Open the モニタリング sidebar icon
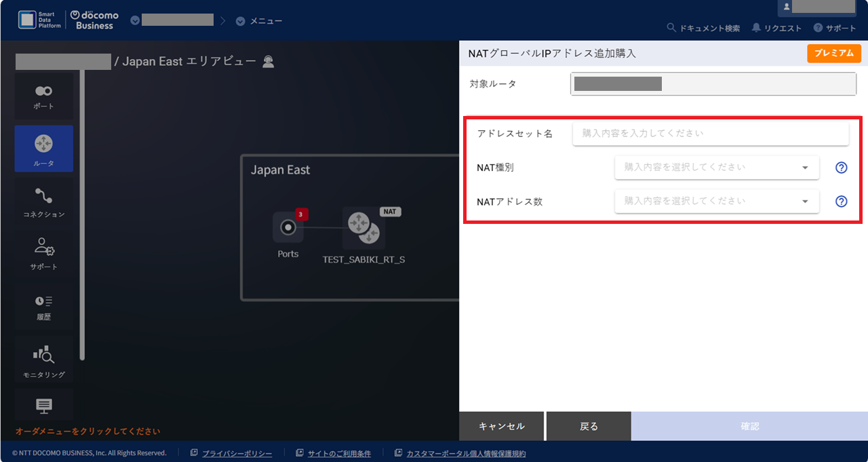Screen dimensions: 868x462 point(43,360)
